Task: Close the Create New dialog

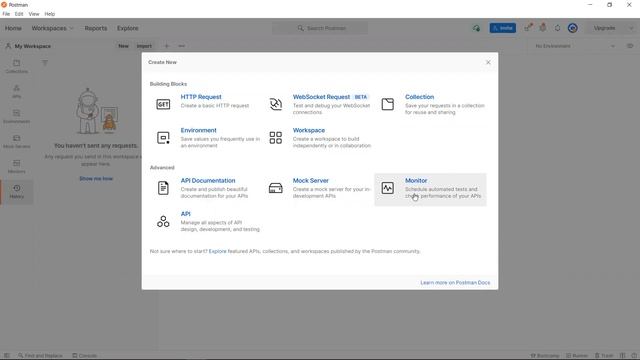Action: tap(488, 62)
